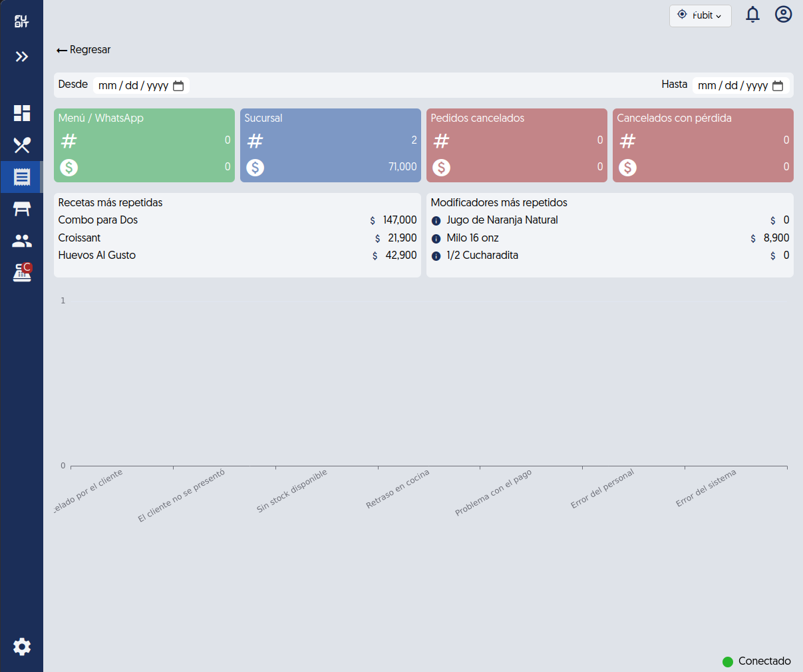Click the Desde date input field
This screenshot has height=672, width=803.
pos(141,85)
